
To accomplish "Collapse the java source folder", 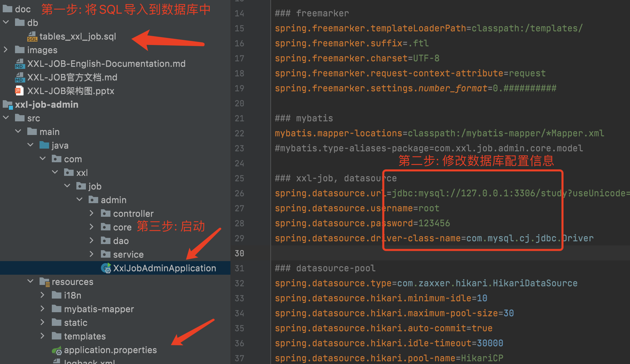I will pyautogui.click(x=30, y=145).
